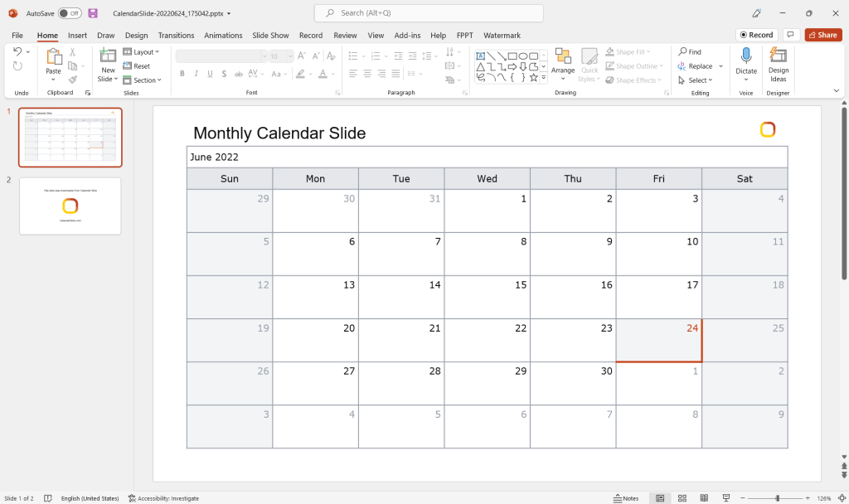The height and width of the screenshot is (504, 849).
Task: Open the Watermark menu tab
Action: click(x=502, y=35)
